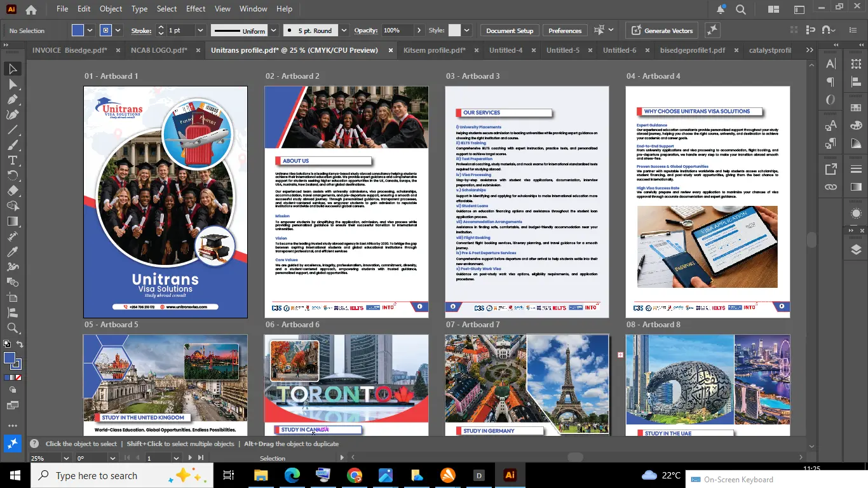
Task: Open the File menu
Action: (62, 9)
